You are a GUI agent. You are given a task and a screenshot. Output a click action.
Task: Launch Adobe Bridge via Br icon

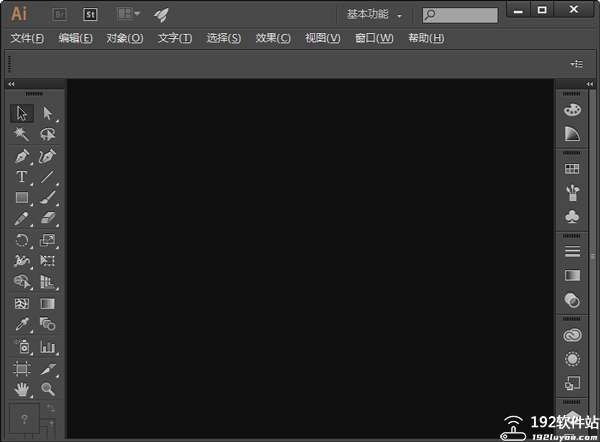(59, 15)
